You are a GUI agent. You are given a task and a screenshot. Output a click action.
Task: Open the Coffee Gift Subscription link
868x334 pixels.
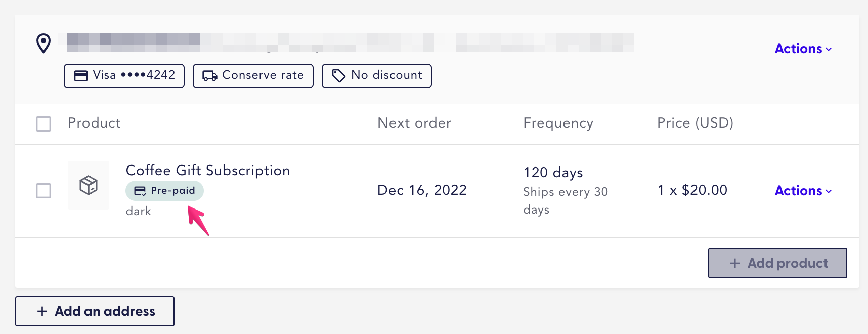208,170
